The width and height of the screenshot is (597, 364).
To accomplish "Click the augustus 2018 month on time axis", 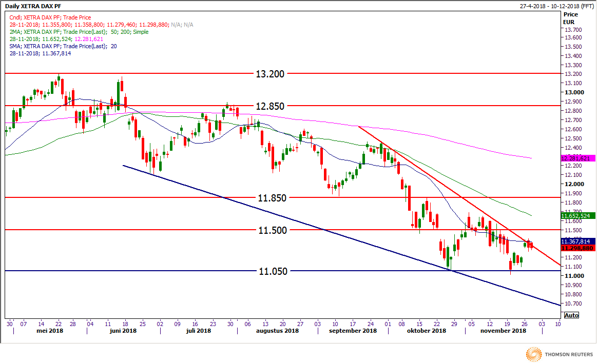I will [x=277, y=331].
